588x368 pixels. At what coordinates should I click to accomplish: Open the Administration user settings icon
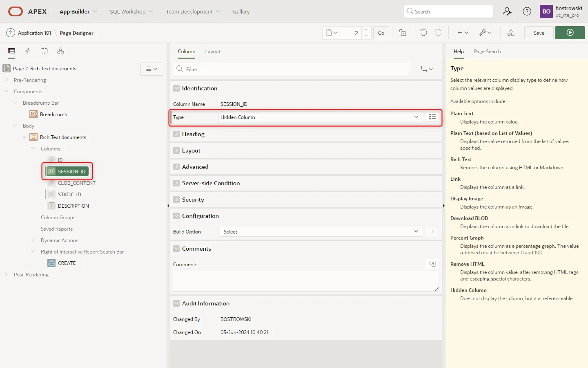pos(507,11)
